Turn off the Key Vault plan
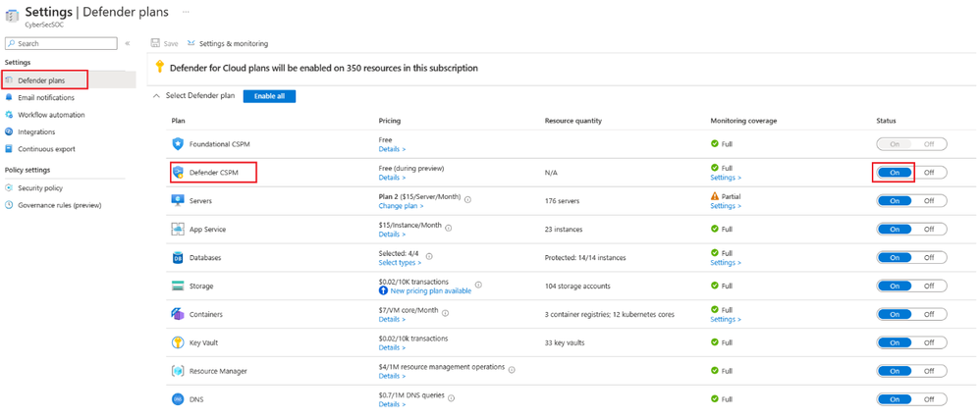 point(929,342)
